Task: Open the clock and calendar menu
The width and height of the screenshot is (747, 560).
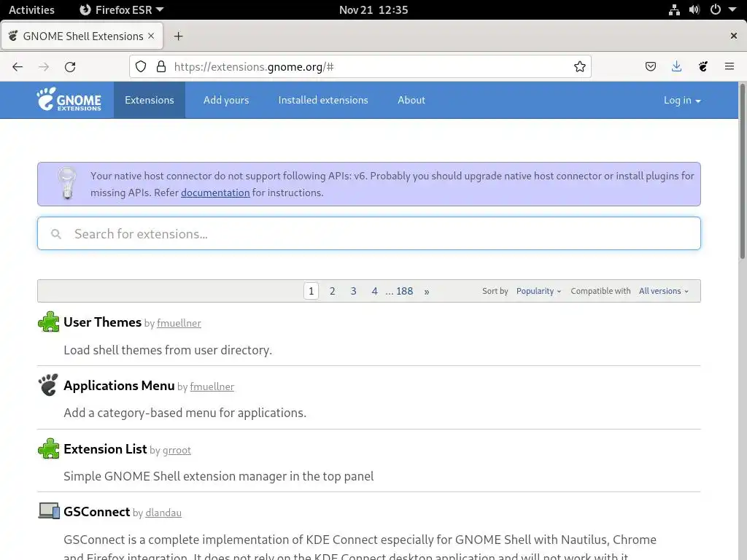Action: (373, 9)
